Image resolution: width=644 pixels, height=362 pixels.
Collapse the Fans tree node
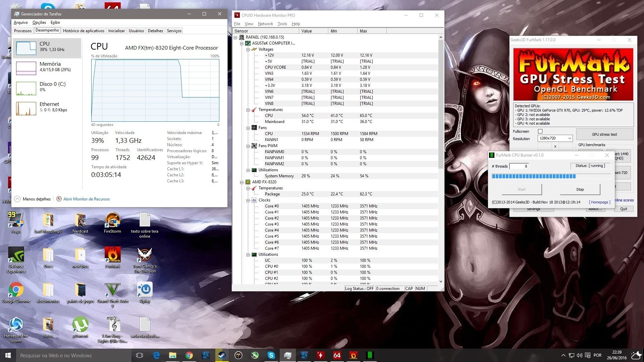pos(248,128)
